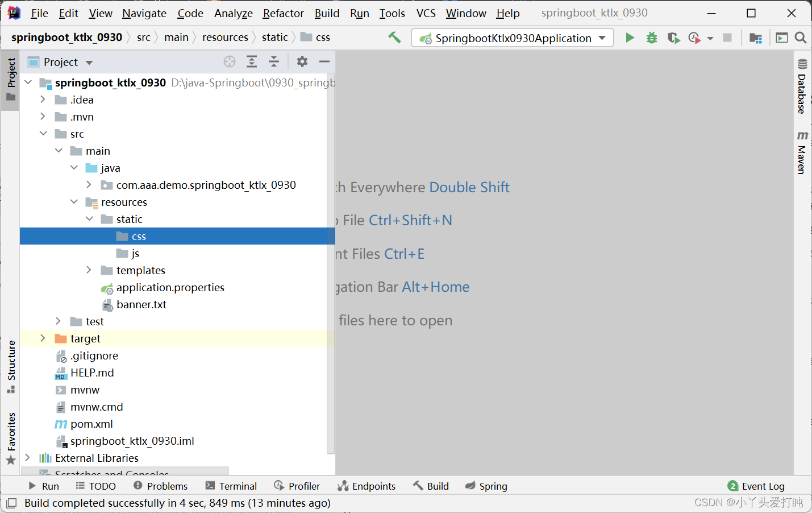Open Project panel settings gear
The height and width of the screenshot is (513, 812).
(302, 61)
